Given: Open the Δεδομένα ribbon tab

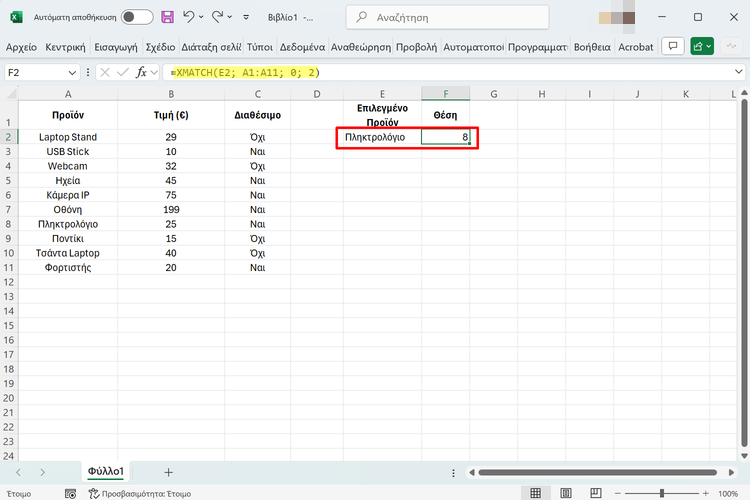Looking at the screenshot, I should click(x=302, y=47).
